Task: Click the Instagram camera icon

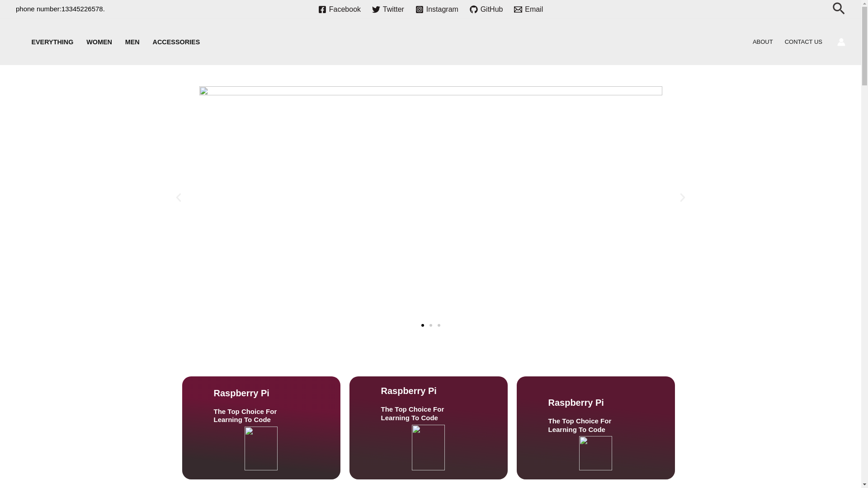Action: (420, 9)
